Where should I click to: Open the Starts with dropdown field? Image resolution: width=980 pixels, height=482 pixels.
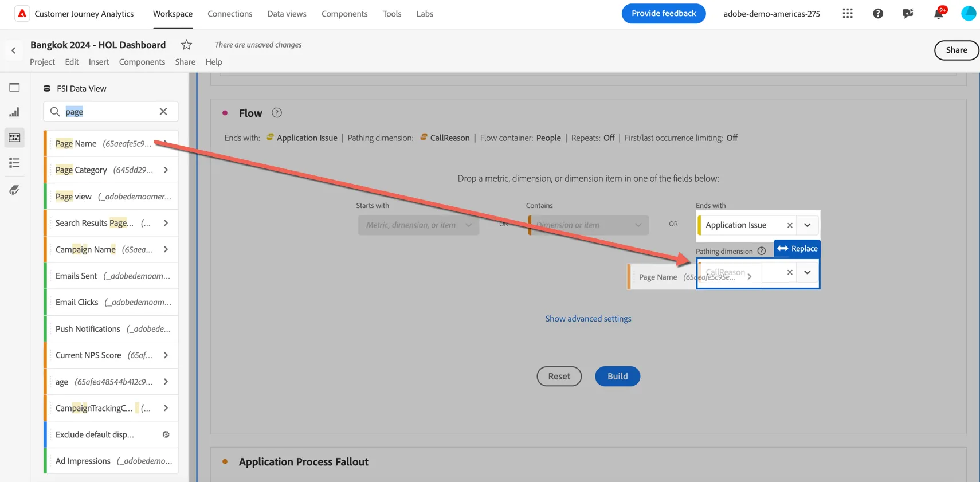coord(418,225)
